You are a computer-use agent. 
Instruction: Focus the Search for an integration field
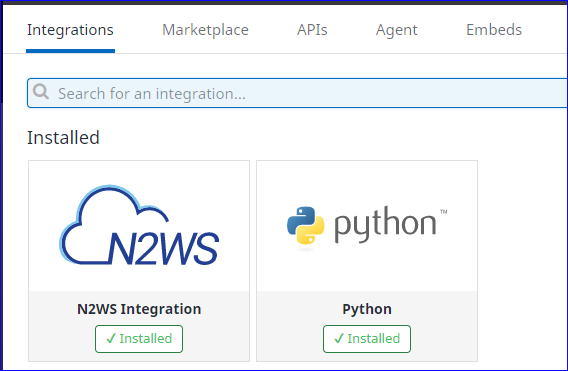pyautogui.click(x=297, y=93)
